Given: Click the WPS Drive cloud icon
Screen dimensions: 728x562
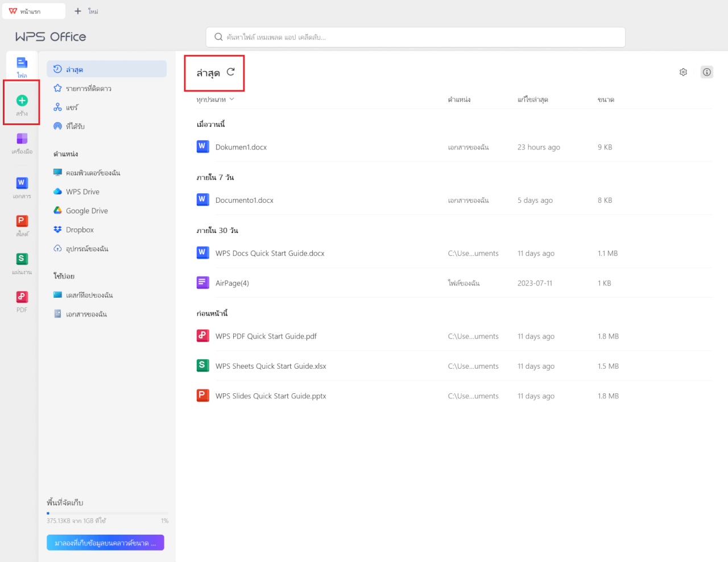Looking at the screenshot, I should pyautogui.click(x=57, y=192).
